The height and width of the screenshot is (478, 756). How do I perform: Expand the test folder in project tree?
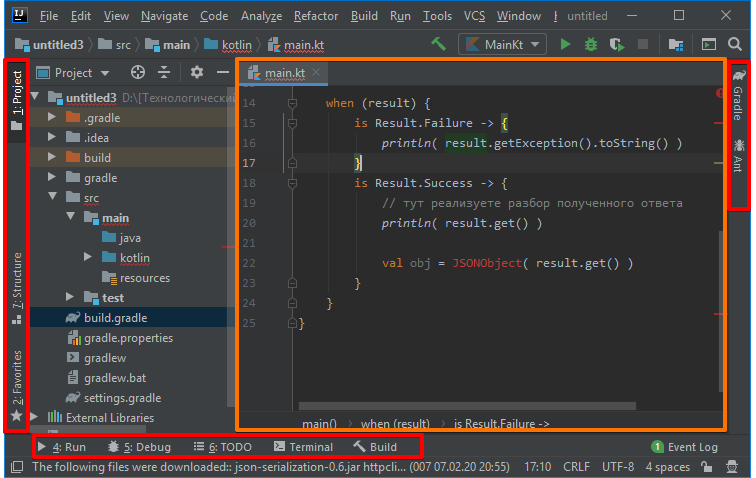pos(69,297)
